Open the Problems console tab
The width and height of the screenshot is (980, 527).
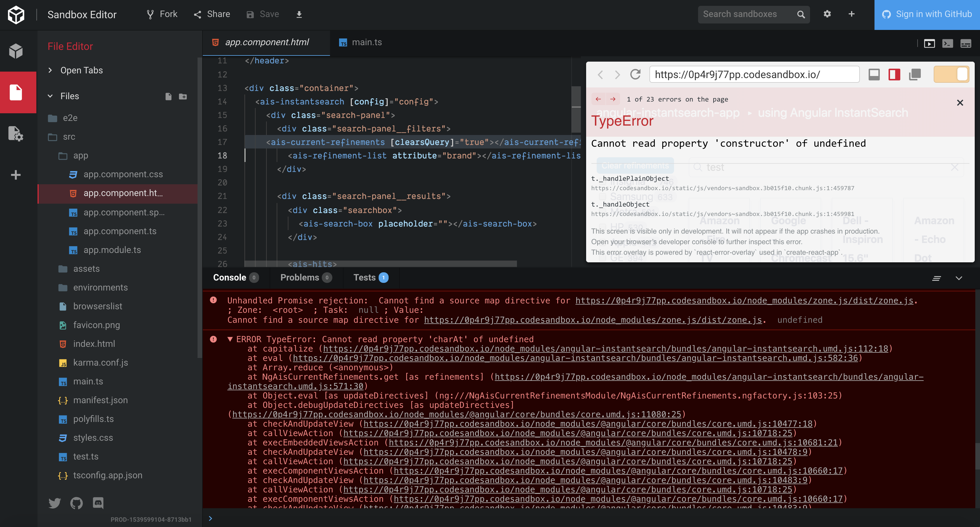[x=300, y=277]
